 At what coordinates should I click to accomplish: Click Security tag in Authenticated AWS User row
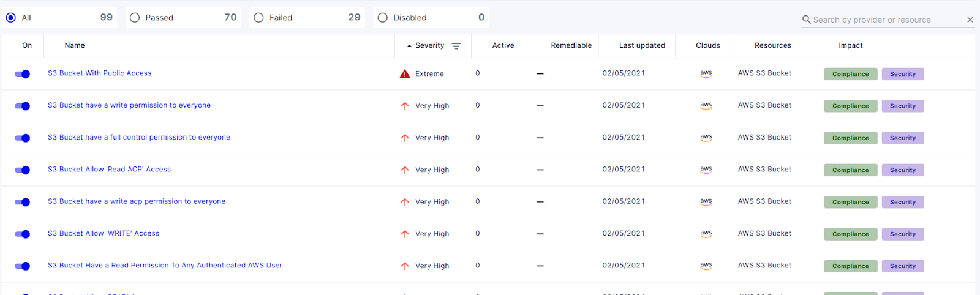pyautogui.click(x=903, y=266)
